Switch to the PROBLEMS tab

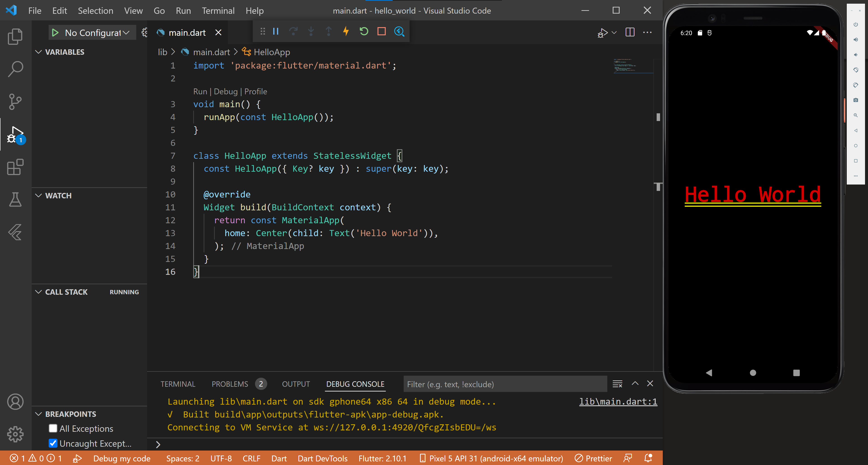pyautogui.click(x=230, y=384)
